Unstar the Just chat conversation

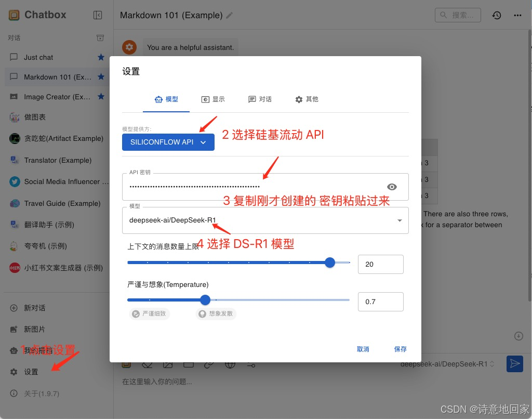point(101,57)
